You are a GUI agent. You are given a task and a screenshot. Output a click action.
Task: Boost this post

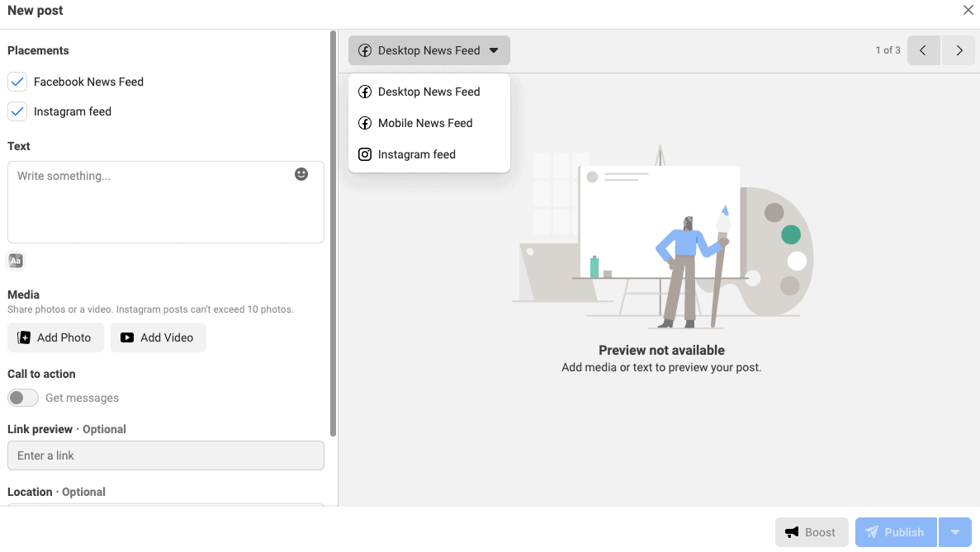(812, 532)
